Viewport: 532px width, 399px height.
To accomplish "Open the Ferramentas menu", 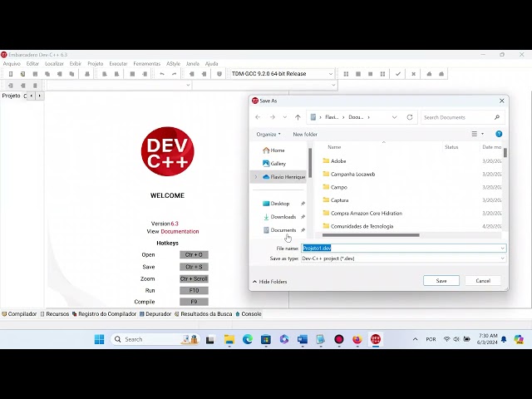I will pos(147,64).
